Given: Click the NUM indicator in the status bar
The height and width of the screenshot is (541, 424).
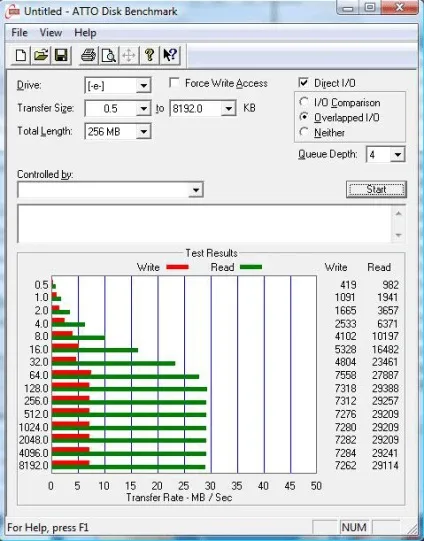Looking at the screenshot, I should (354, 527).
